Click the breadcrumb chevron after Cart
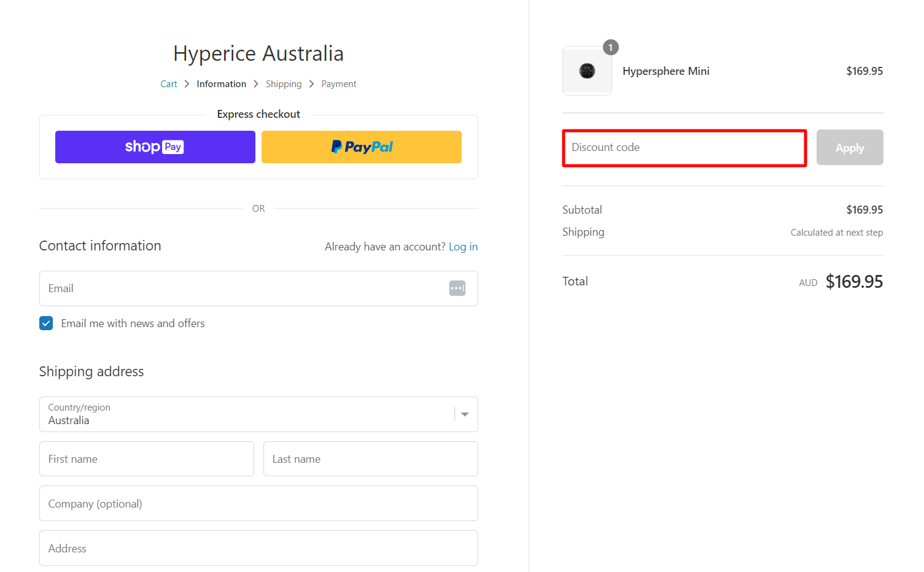 coord(186,83)
